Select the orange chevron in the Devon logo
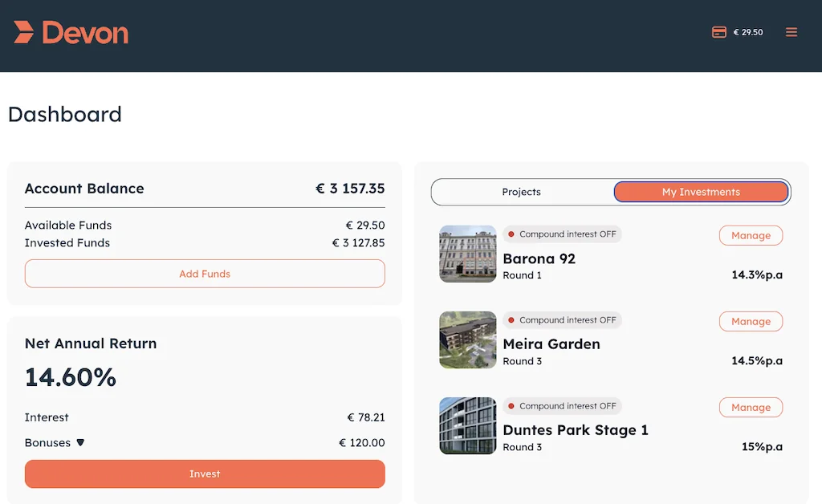Image resolution: width=822 pixels, height=504 pixels. tap(23, 32)
